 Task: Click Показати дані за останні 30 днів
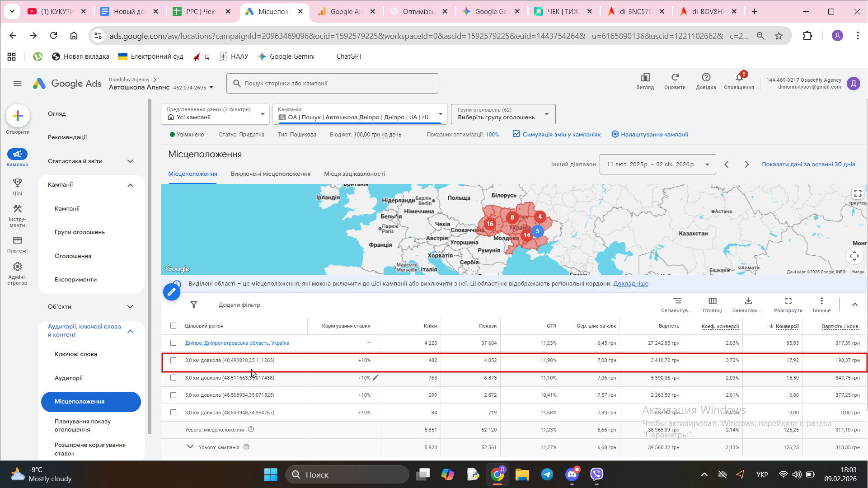(808, 164)
